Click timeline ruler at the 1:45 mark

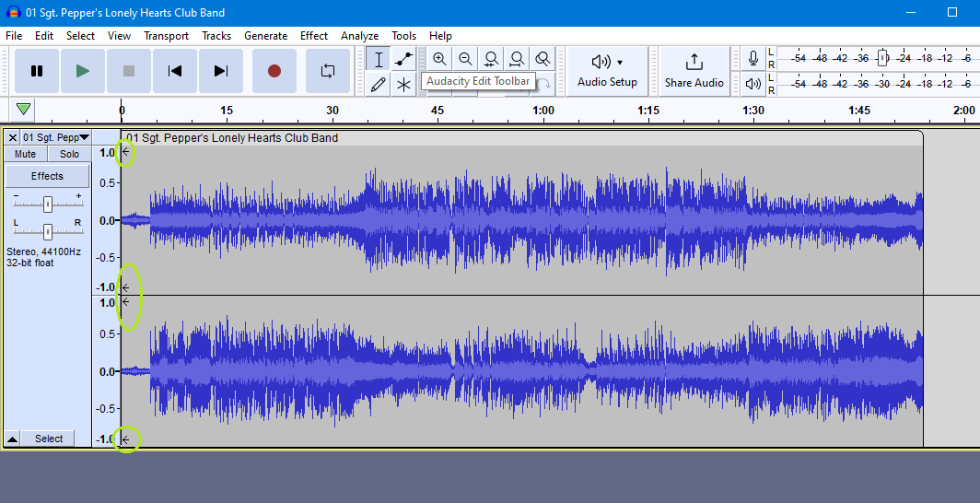pos(859,111)
